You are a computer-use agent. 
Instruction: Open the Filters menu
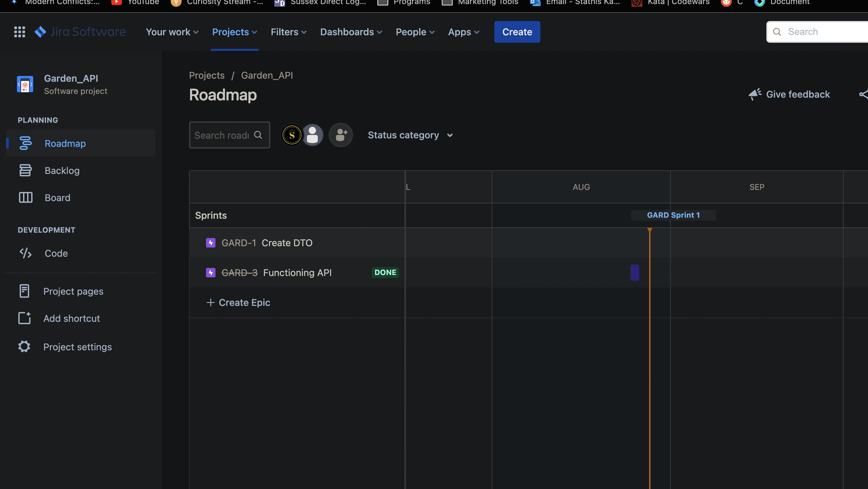coord(289,32)
